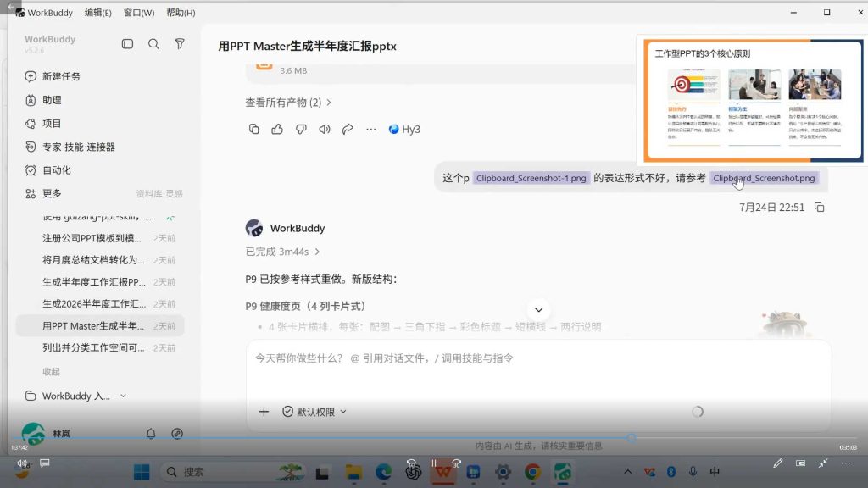Select conversation 生成2026半年度工作汇...
This screenshot has height=488, width=868.
pyautogui.click(x=100, y=304)
